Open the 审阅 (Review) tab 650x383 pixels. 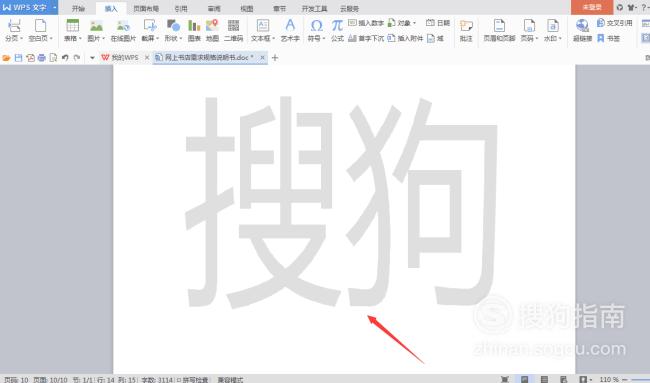coord(214,8)
